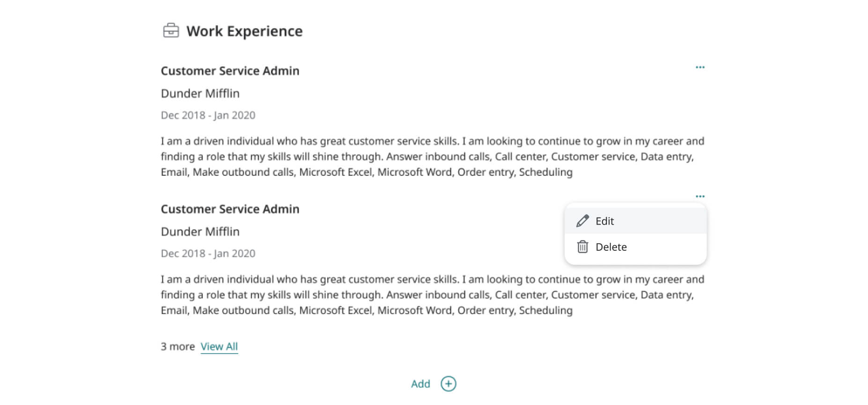Choose Edit from the context menu
The width and height of the screenshot is (868, 405).
[635, 221]
